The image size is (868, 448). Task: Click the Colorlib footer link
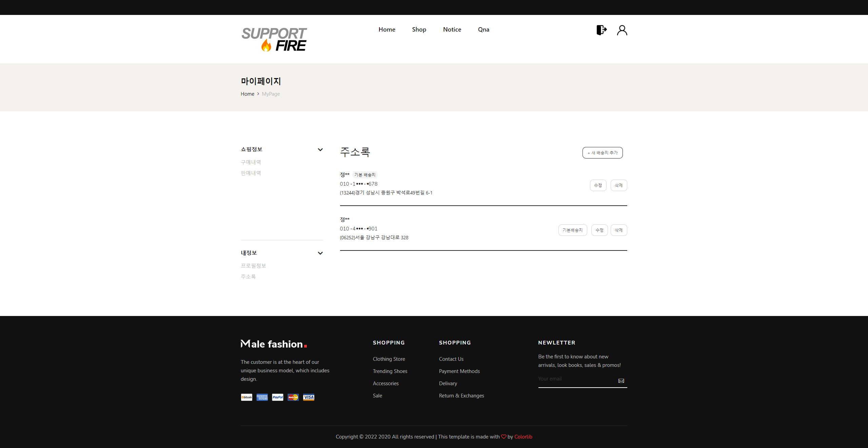523,437
